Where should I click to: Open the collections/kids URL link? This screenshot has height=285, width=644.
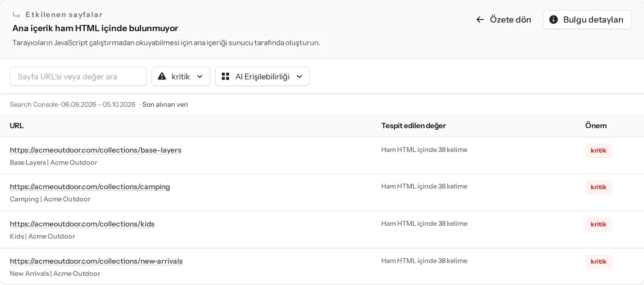82,224
